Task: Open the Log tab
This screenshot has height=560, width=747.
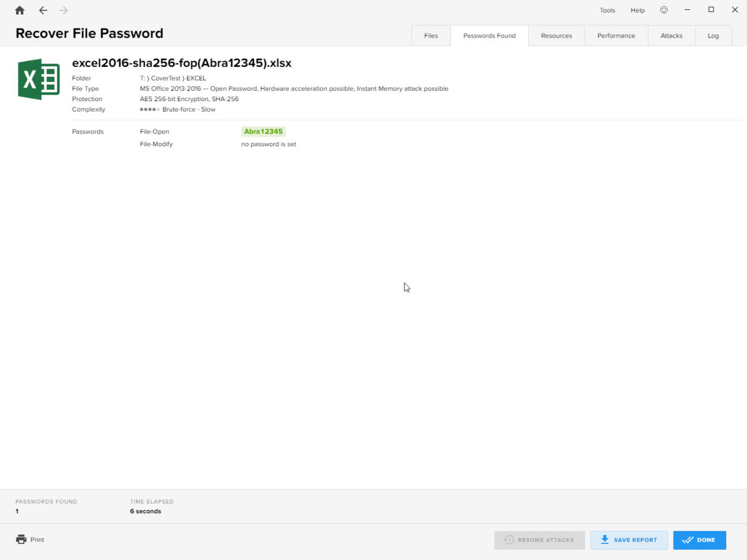Action: (713, 35)
